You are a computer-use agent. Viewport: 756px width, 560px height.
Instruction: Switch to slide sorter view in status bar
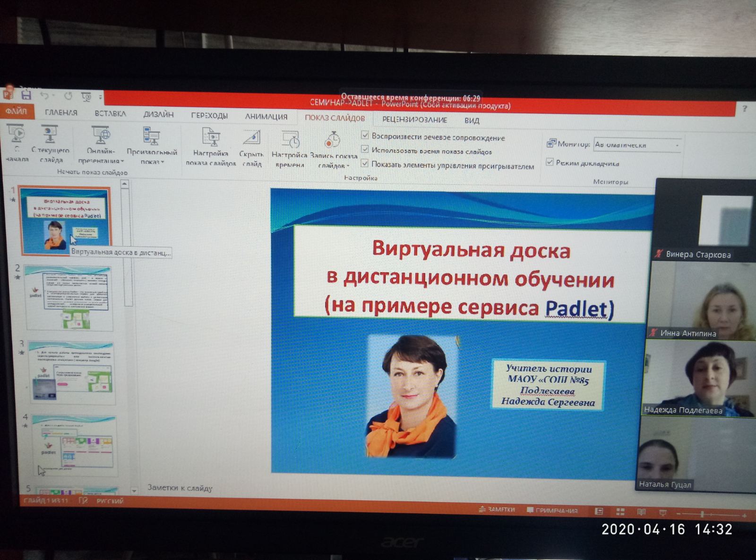620,512
